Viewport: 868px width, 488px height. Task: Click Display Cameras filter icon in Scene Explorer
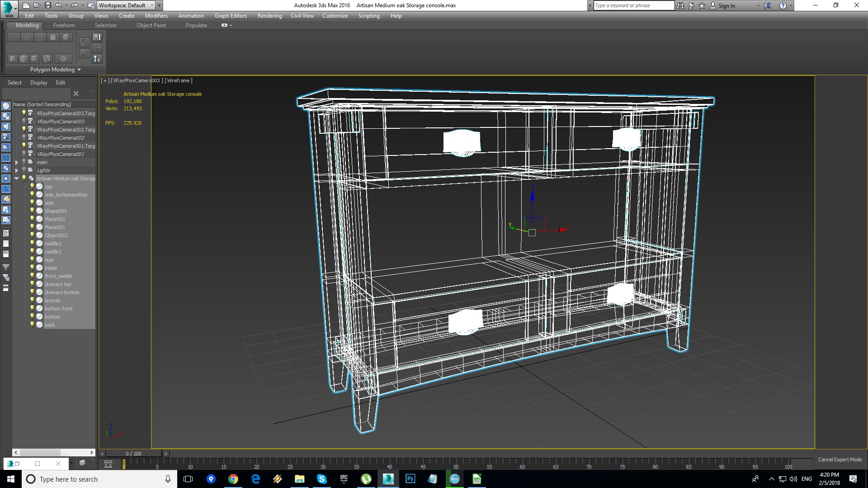(x=6, y=137)
